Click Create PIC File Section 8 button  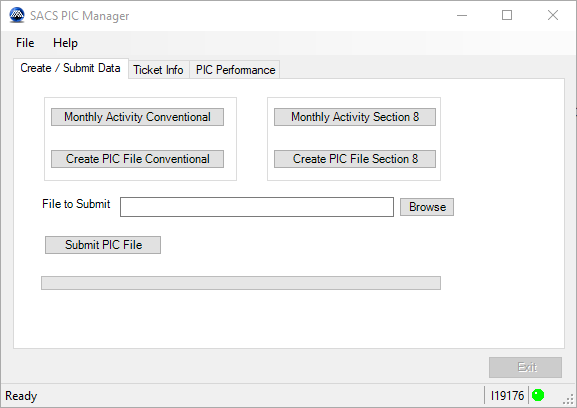(355, 159)
